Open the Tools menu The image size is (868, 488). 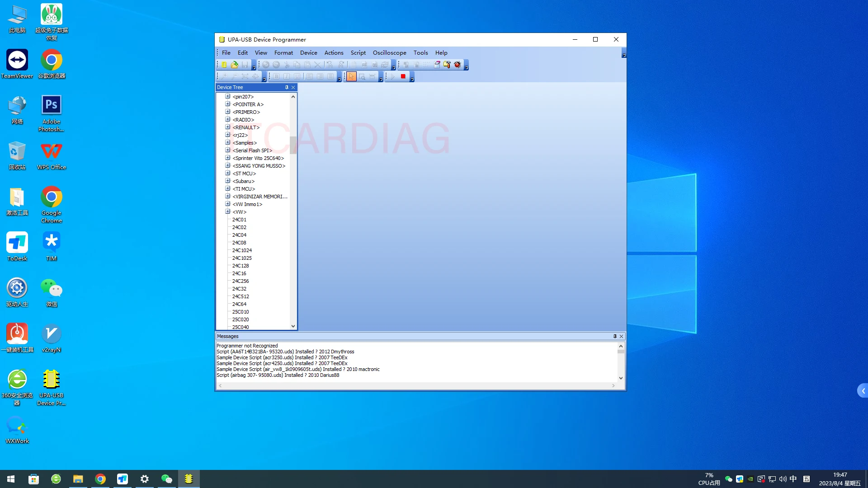(x=420, y=53)
